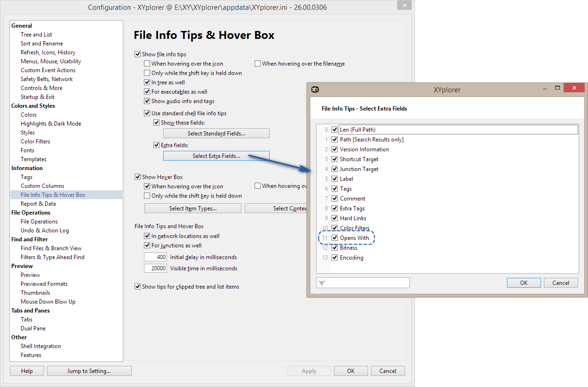Uncheck the Hard Links field
The image size is (588, 387).
334,218
